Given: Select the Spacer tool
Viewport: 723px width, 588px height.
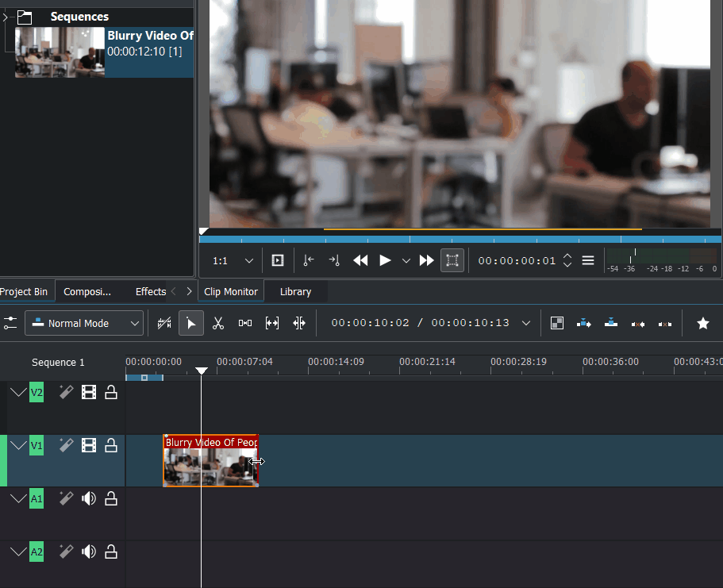Looking at the screenshot, I should pyautogui.click(x=245, y=323).
